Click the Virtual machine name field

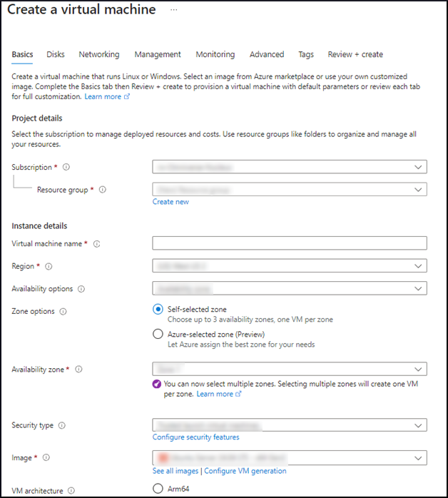pos(289,243)
